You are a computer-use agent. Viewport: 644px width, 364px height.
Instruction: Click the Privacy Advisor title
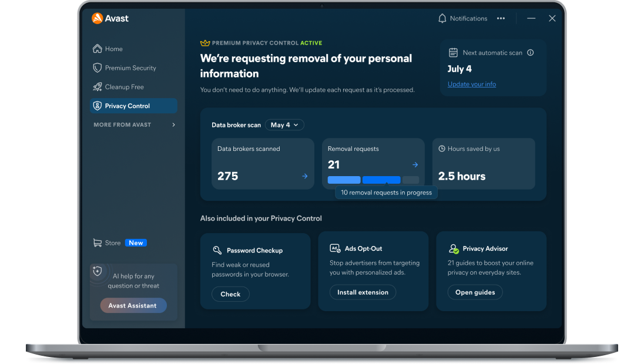coord(485,249)
